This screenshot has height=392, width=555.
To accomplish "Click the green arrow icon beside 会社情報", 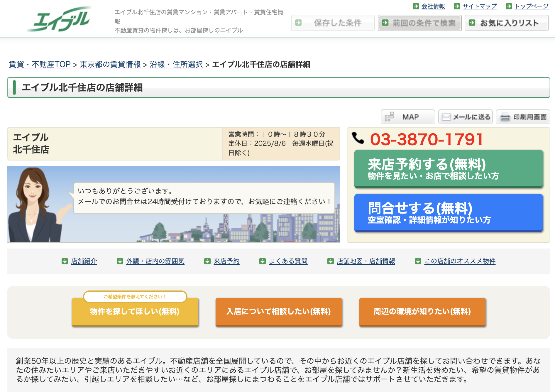I will 416,6.
